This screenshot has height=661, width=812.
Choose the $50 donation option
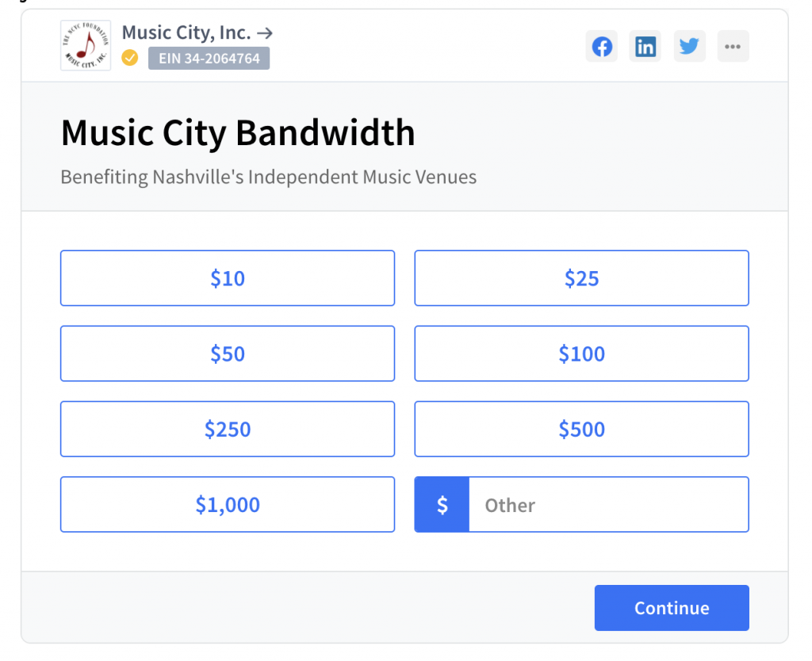228,353
